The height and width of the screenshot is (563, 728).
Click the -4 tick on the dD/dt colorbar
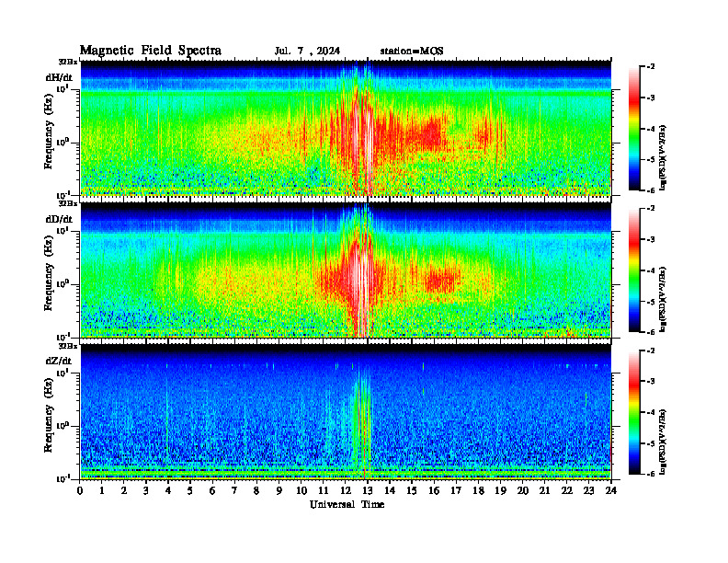click(x=650, y=270)
